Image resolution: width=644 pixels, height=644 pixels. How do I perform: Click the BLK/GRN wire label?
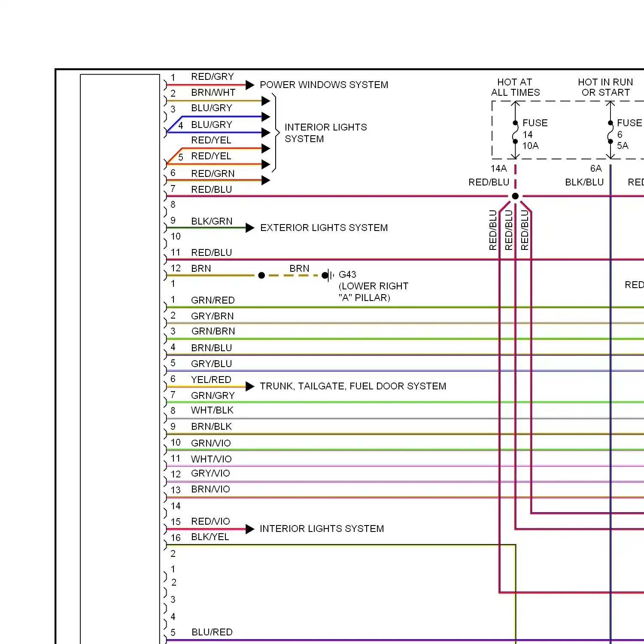tap(212, 221)
